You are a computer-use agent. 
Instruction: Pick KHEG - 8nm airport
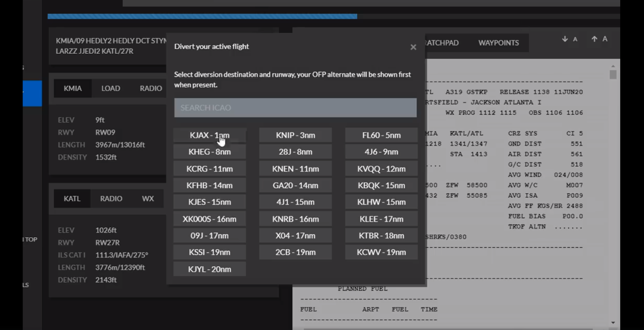(x=209, y=152)
